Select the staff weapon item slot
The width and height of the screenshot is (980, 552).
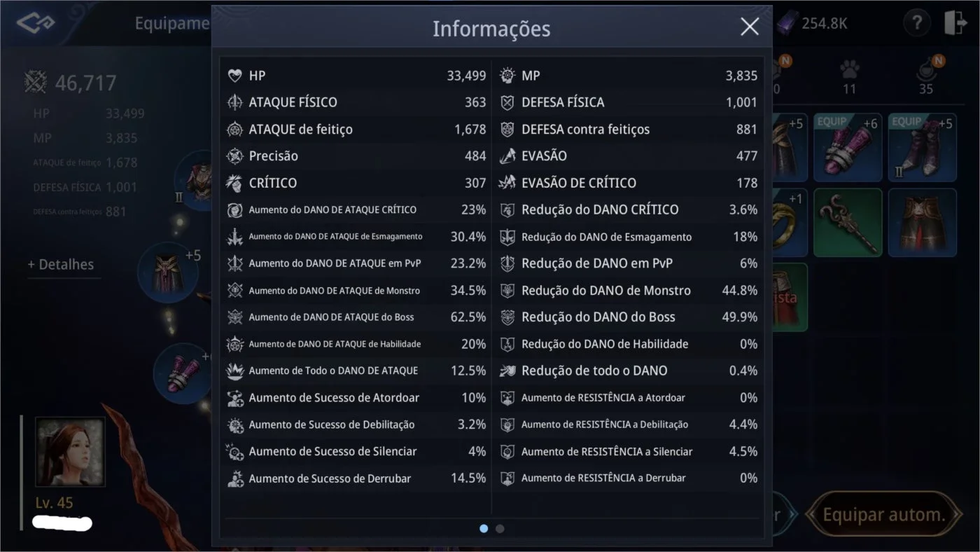847,223
